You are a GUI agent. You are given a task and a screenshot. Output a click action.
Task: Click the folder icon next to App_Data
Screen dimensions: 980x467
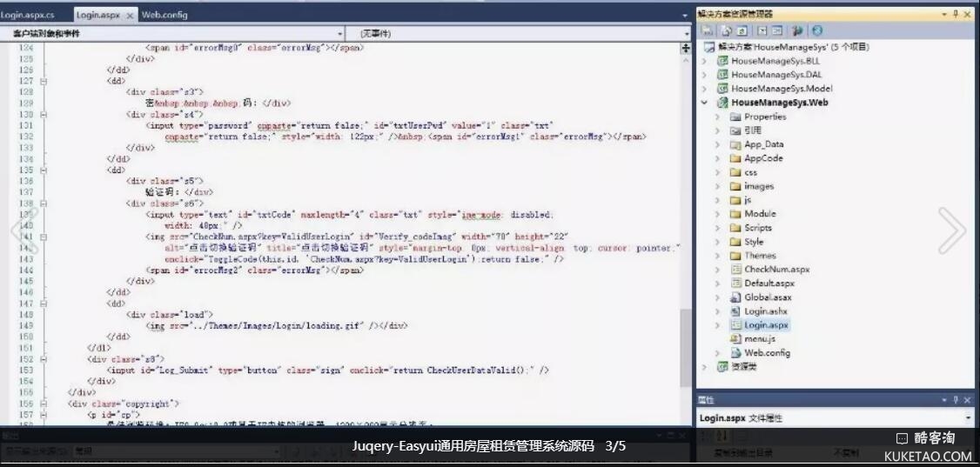(735, 144)
